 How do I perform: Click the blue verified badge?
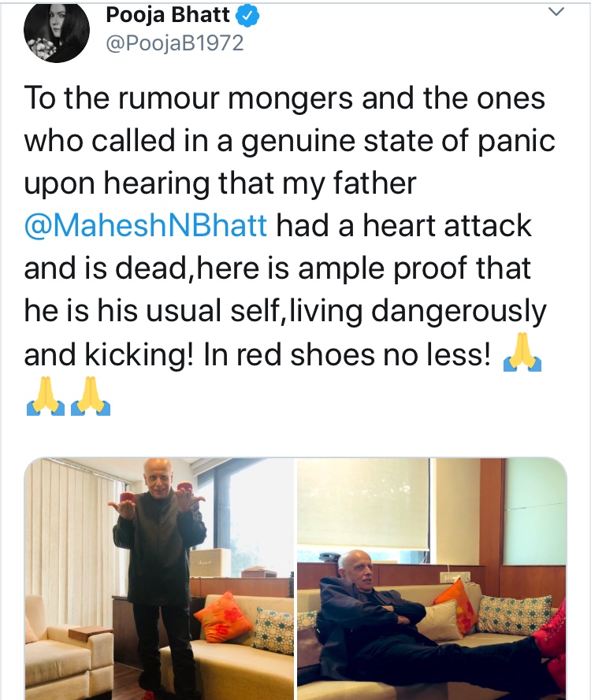[x=247, y=16]
